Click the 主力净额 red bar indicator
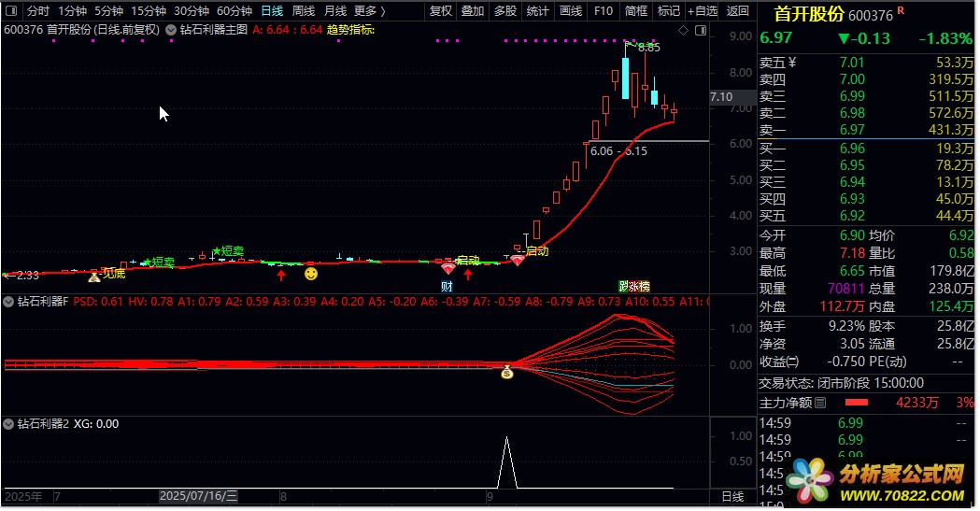This screenshot has height=511, width=980. [x=857, y=403]
